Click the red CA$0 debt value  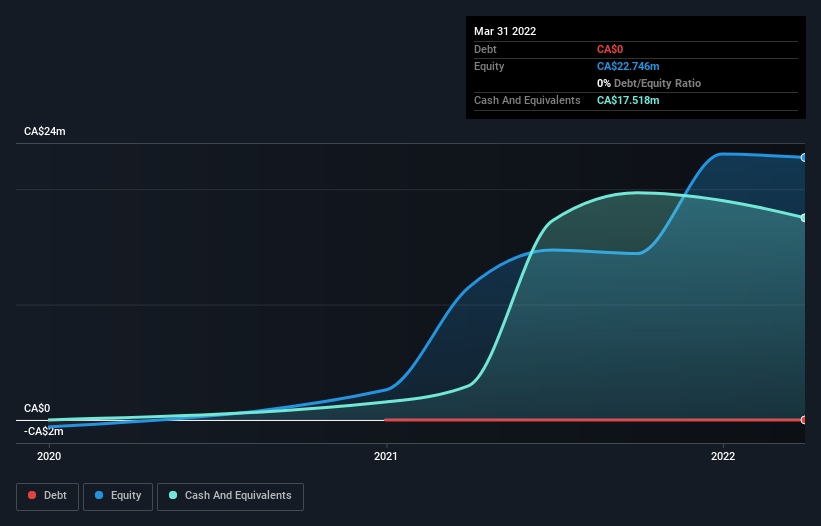pos(610,49)
